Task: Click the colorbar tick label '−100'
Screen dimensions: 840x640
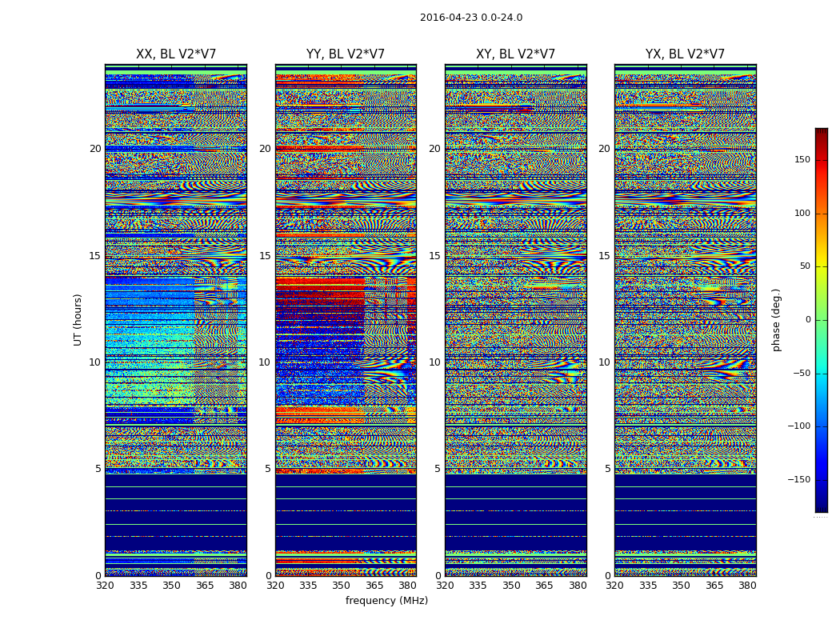Action: click(x=799, y=426)
